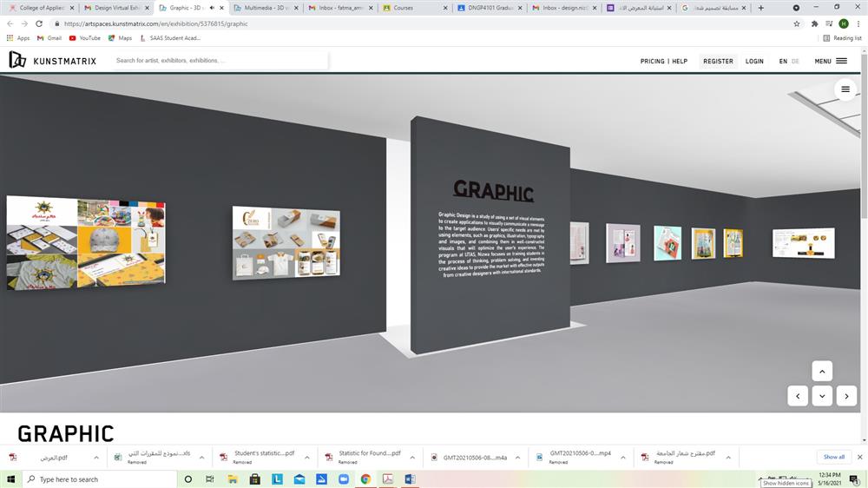868x488 pixels.
Task: Turn right in the gallery view
Action: click(x=846, y=396)
